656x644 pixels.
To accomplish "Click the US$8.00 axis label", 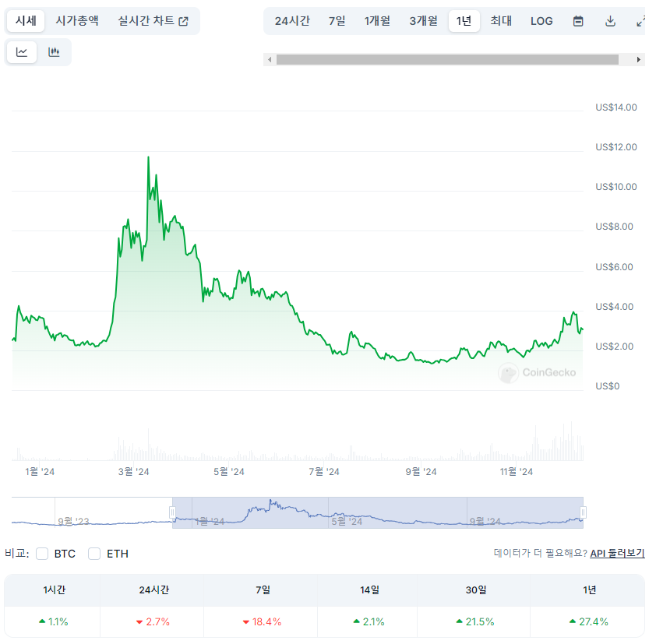I will (614, 227).
